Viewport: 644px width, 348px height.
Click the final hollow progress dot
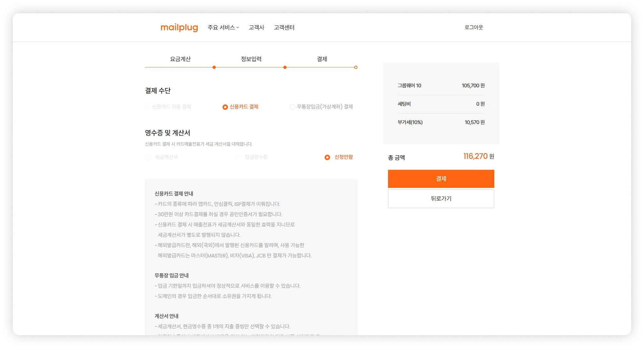pyautogui.click(x=356, y=67)
